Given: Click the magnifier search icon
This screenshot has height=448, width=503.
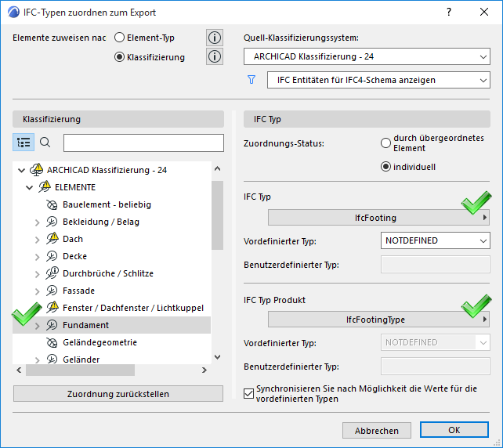Looking at the screenshot, I should [45, 143].
